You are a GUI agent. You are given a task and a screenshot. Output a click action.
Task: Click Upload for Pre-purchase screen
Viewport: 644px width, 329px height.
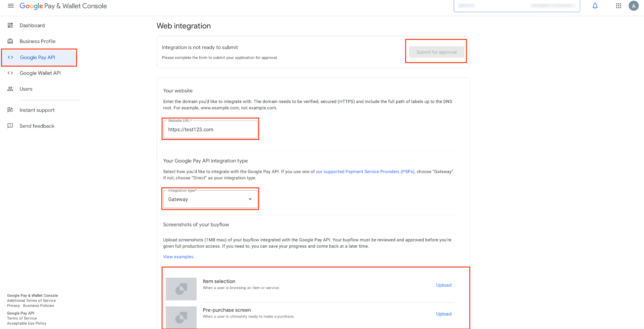(444, 314)
